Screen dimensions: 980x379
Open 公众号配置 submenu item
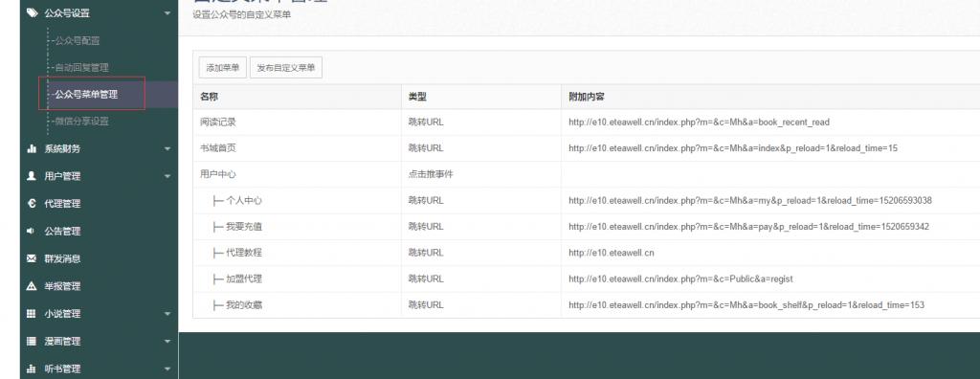pyautogui.click(x=77, y=40)
